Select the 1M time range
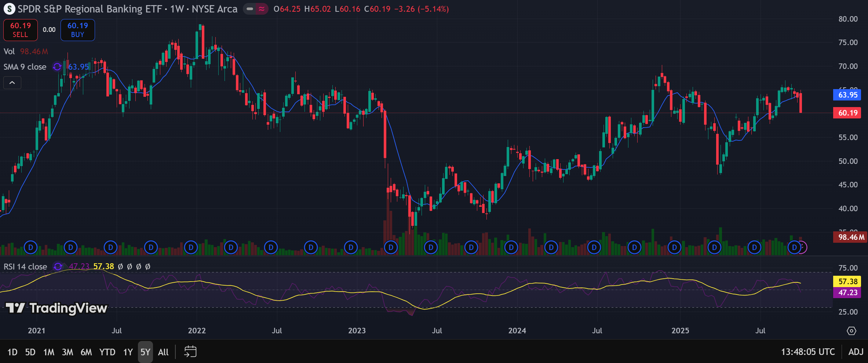This screenshot has width=868, height=363. [49, 352]
